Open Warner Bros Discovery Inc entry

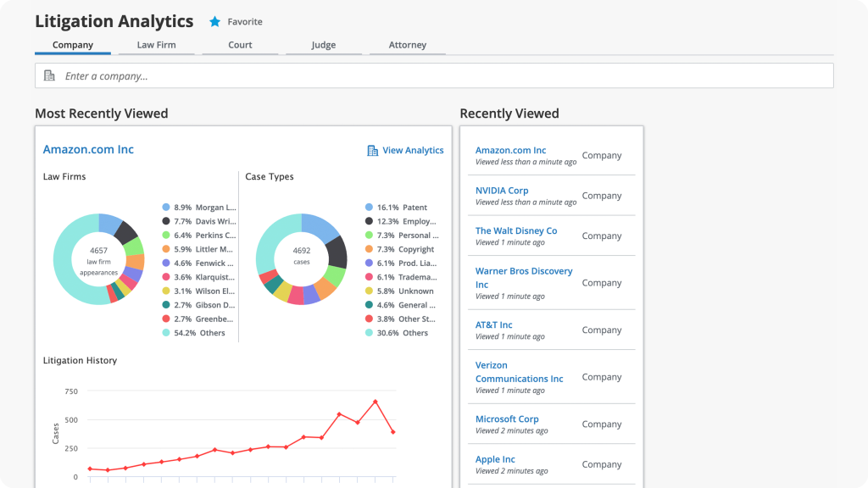524,277
